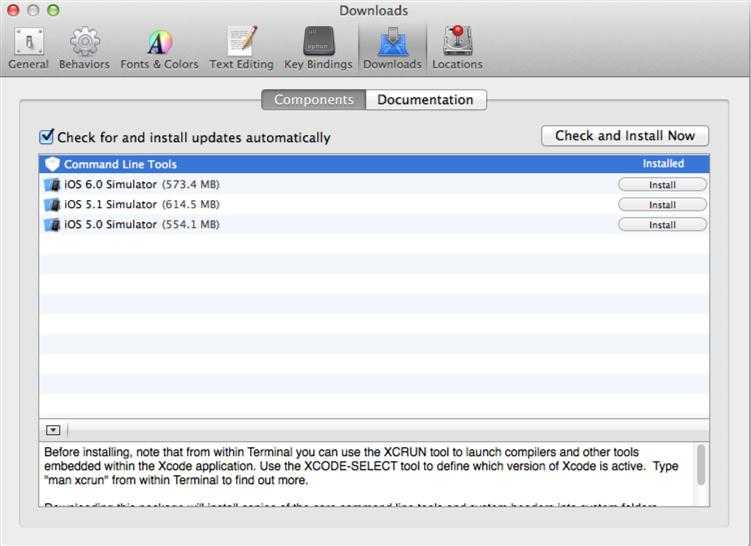Screen dimensions: 751x546
Task: Close the Downloads preferences window
Action: coord(13,10)
